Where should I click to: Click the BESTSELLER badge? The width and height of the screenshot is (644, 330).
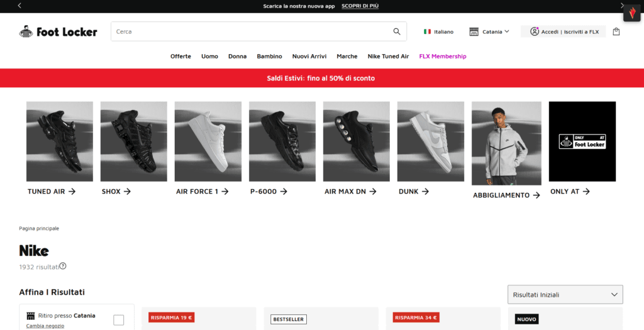(289, 319)
